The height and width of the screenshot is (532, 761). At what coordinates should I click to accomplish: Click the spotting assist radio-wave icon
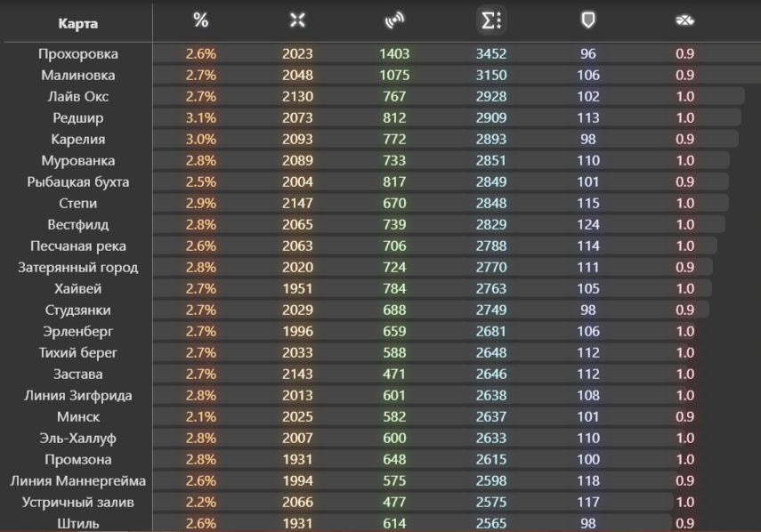(394, 21)
